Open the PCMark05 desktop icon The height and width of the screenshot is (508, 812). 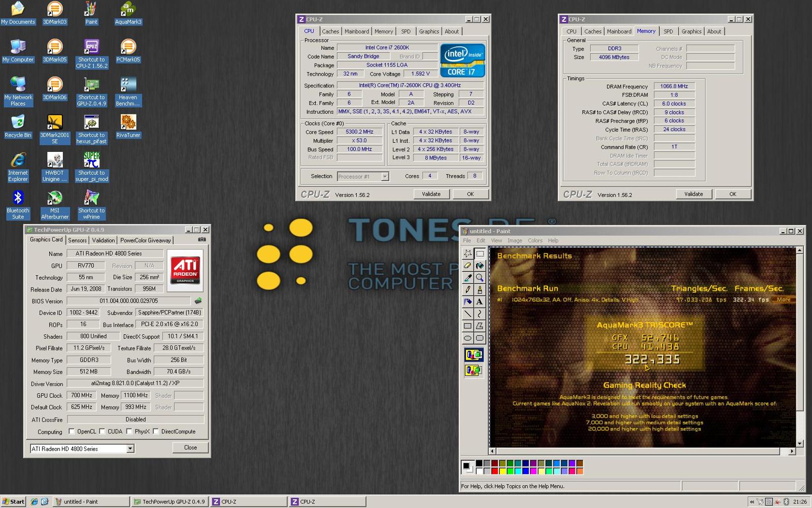(x=128, y=51)
